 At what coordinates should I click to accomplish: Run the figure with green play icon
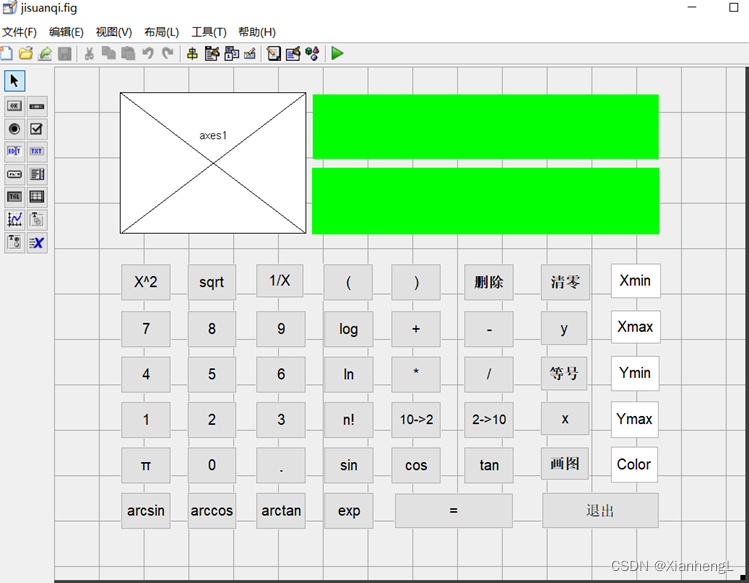(337, 53)
